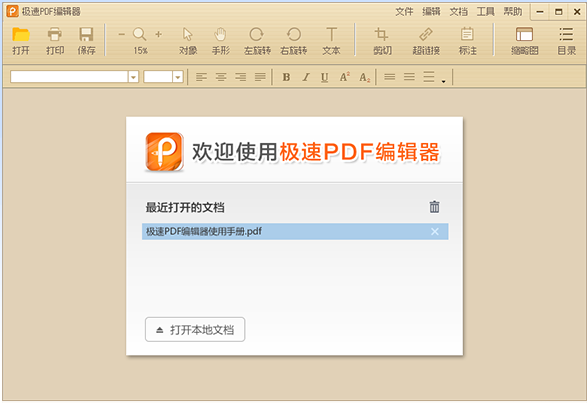Image resolution: width=587 pixels, height=403 pixels.
Task: Align text left
Action: [201, 77]
